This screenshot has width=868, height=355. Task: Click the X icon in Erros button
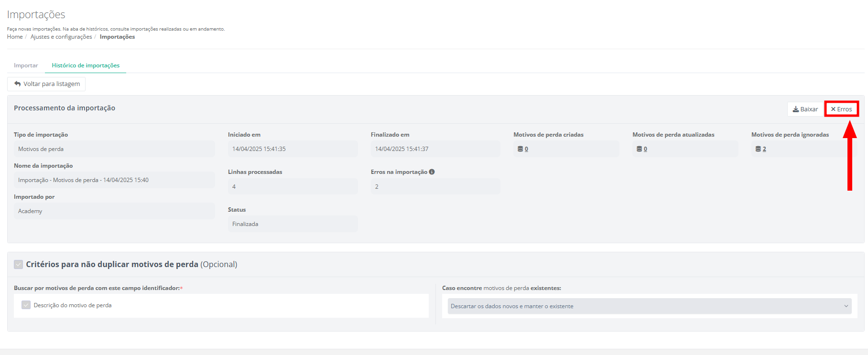833,109
